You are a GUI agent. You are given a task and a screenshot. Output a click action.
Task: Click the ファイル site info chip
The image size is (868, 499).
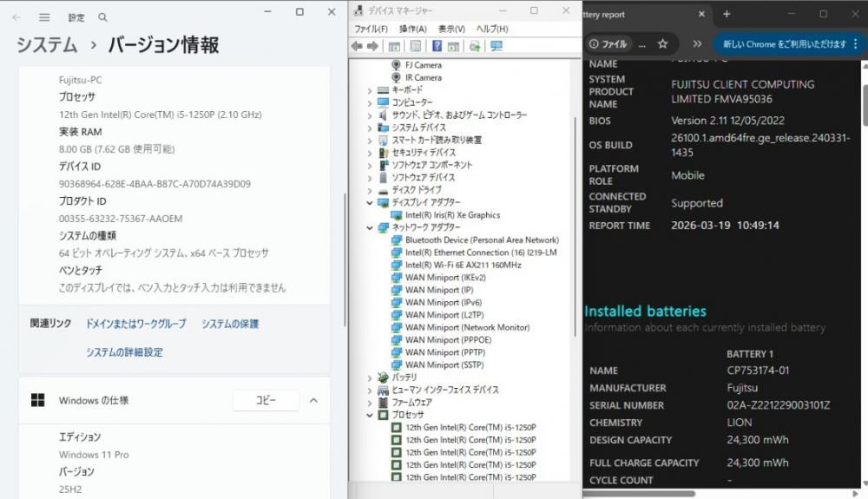608,43
